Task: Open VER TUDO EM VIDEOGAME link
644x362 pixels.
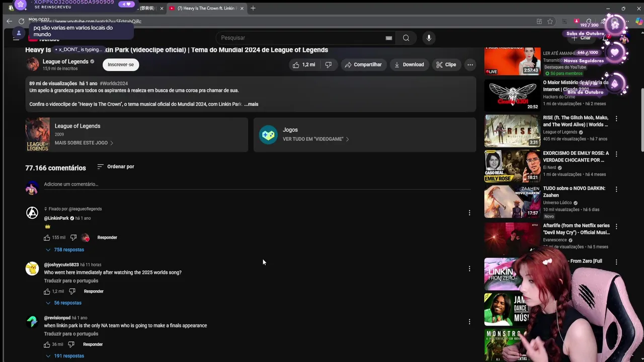Action: (315, 139)
